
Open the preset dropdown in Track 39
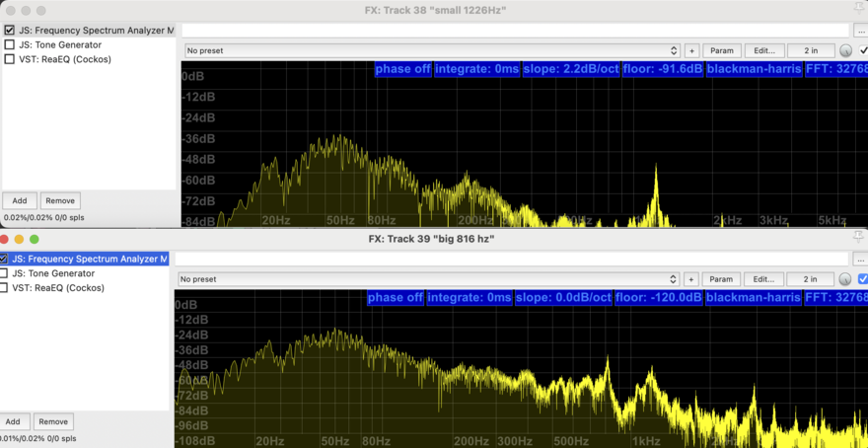click(x=428, y=279)
